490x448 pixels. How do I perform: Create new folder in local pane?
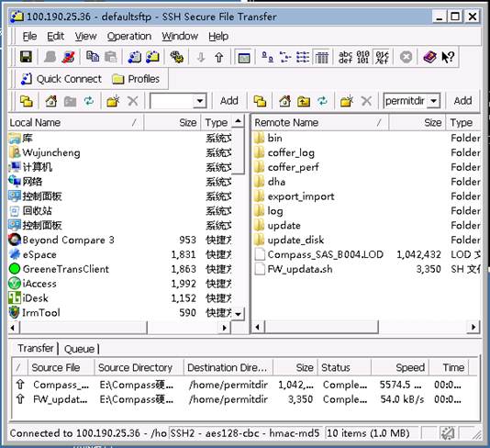click(x=113, y=101)
